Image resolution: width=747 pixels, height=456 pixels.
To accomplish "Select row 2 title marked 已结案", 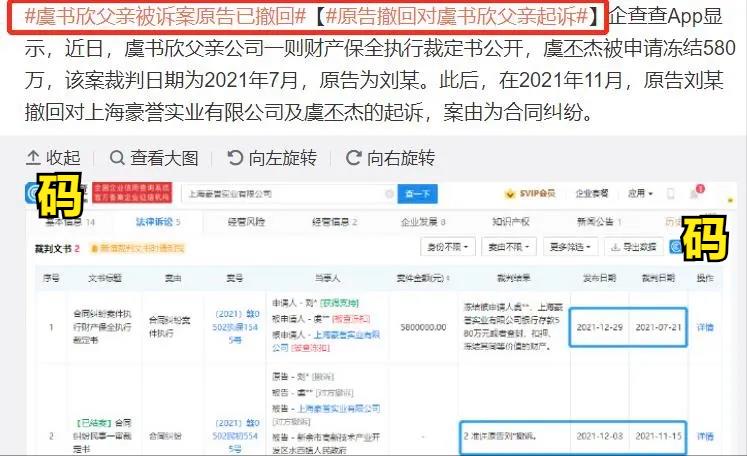I will tap(102, 436).
